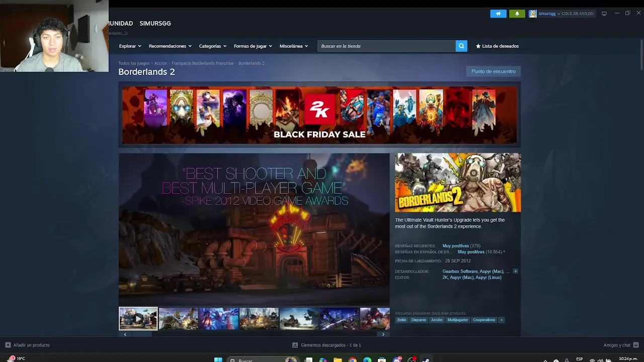Screen dimensions: 644x362
Task: Open Discord from taskbar
Action: click(397, 360)
